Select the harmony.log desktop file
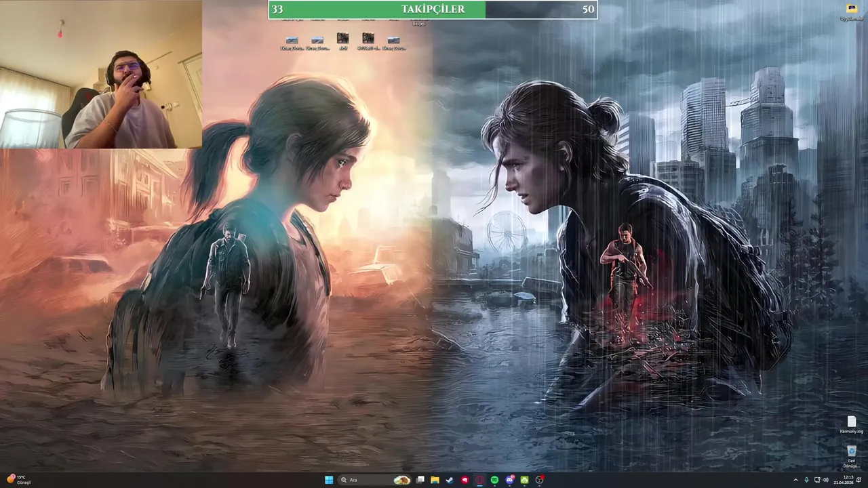 852,425
